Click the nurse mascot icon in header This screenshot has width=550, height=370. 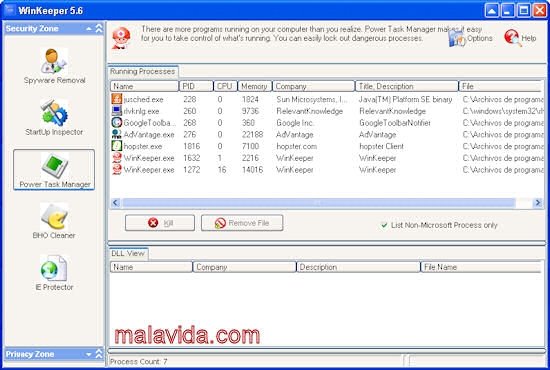(x=121, y=38)
